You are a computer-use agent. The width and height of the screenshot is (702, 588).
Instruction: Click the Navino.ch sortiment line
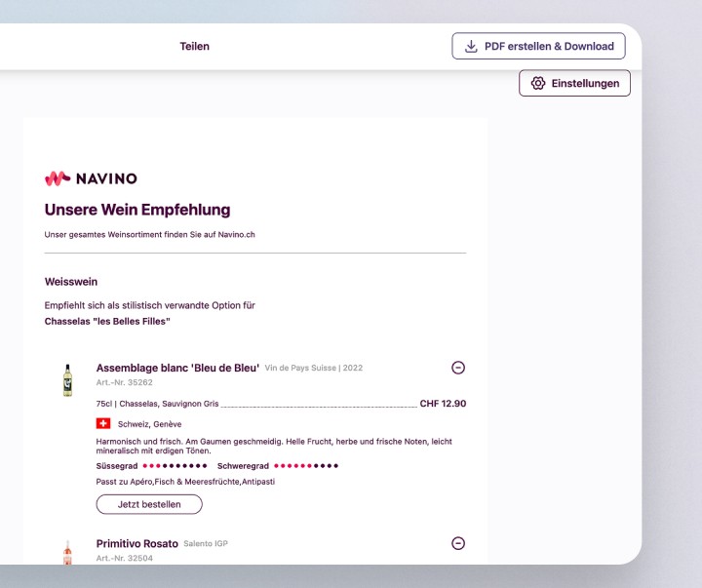click(149, 235)
